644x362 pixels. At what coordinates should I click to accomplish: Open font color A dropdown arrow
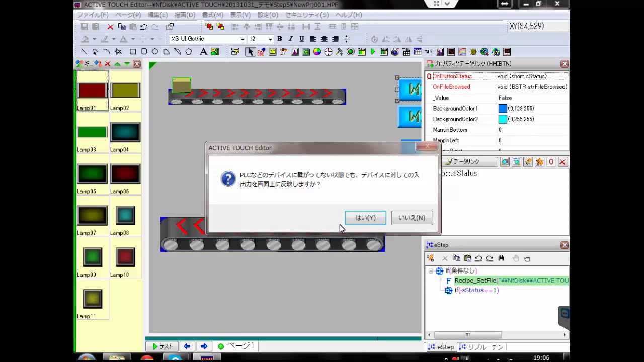[x=133, y=39]
